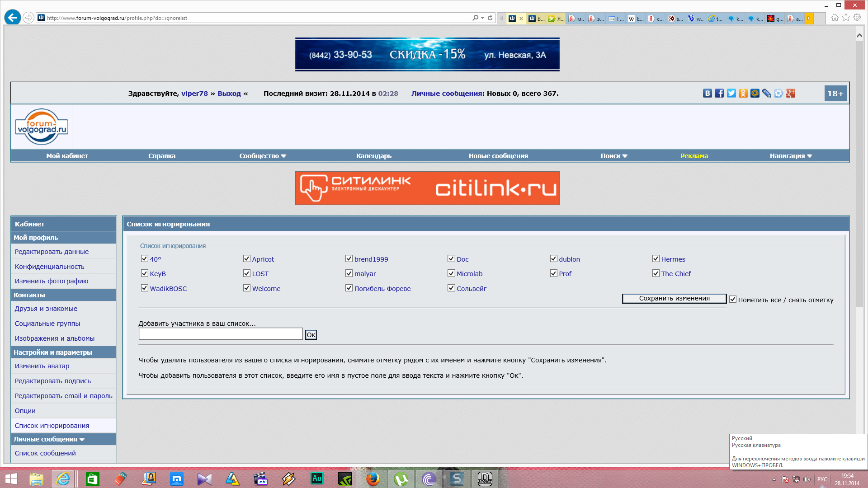868x488 pixels.
Task: Toggle the 'Пометить все' checkbox
Action: coord(733,299)
